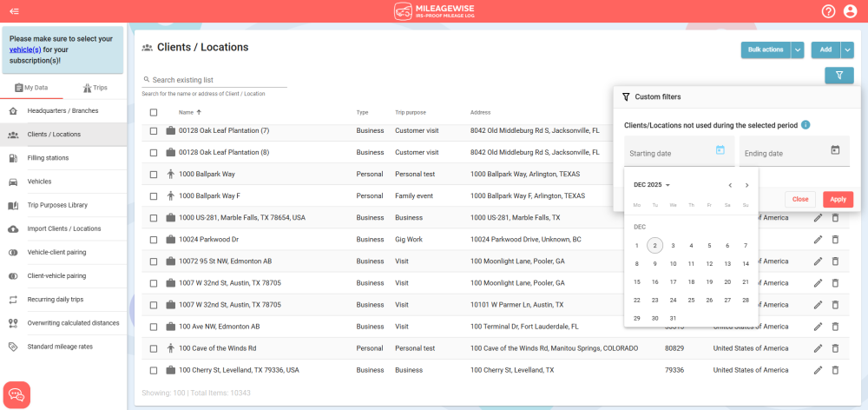Click the custom filter funnel button

[x=839, y=76]
